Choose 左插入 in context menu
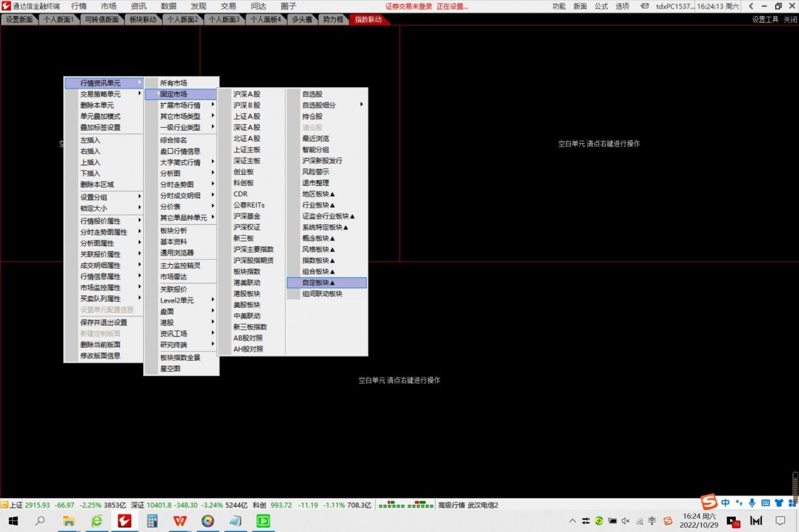This screenshot has height=532, width=799. tap(104, 140)
